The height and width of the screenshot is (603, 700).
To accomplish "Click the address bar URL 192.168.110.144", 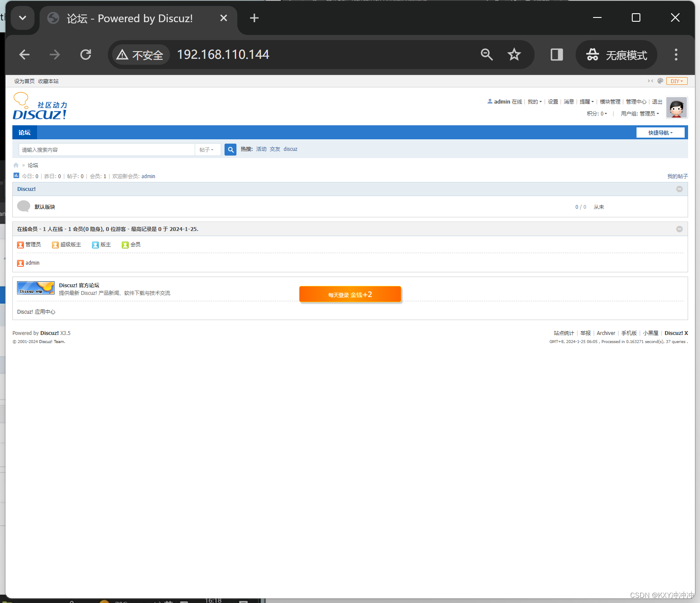I will pos(223,55).
